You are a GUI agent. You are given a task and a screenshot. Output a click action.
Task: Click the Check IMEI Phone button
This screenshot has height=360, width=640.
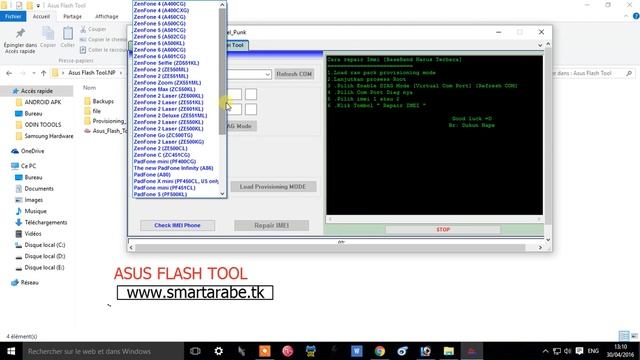click(177, 225)
